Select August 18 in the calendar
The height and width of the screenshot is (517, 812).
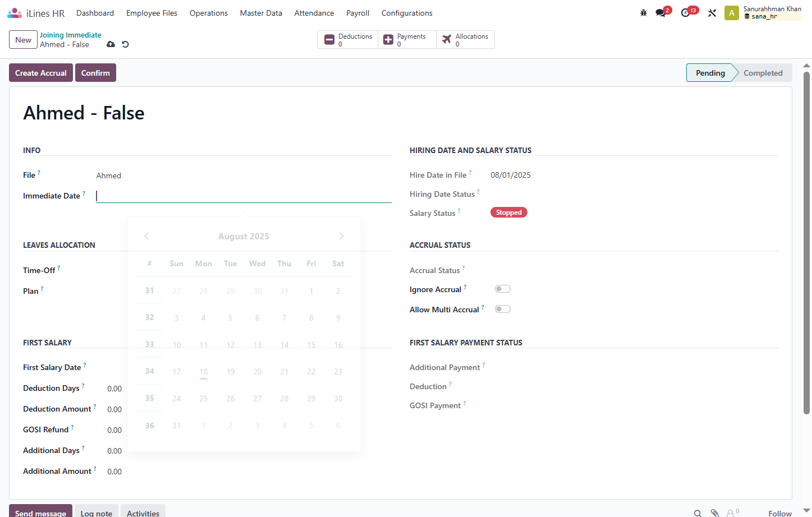point(204,372)
